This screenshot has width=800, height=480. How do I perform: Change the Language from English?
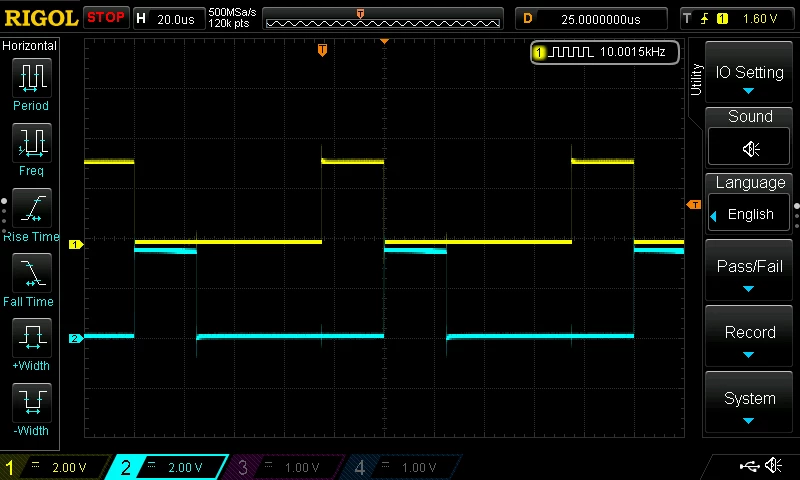[748, 214]
